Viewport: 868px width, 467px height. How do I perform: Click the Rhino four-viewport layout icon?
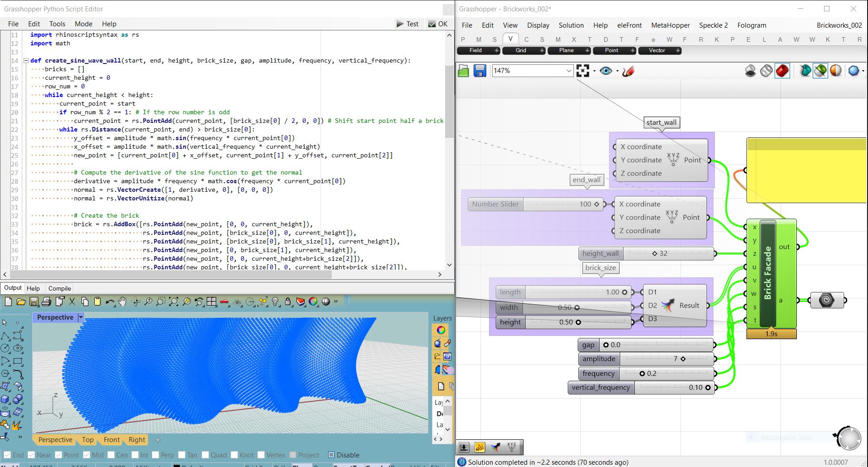(x=212, y=302)
